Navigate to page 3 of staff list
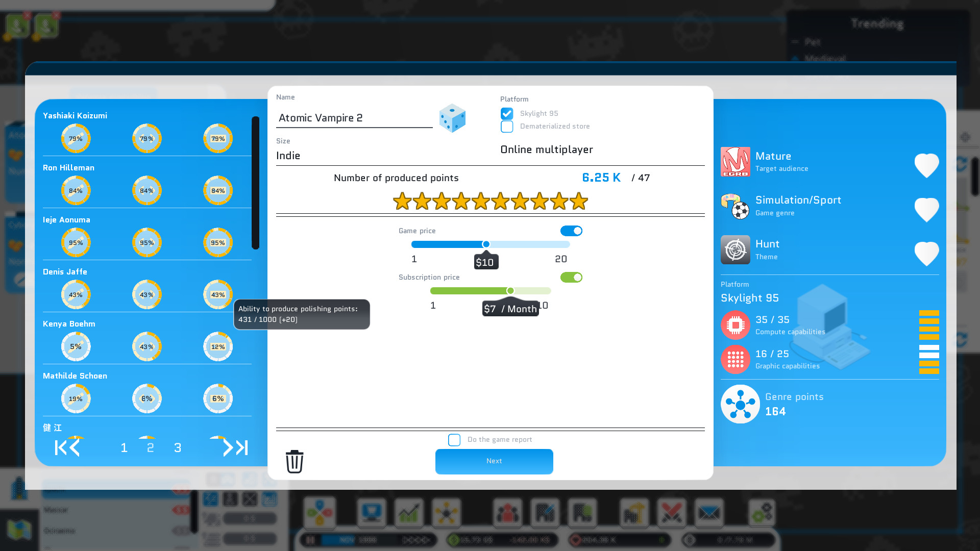Viewport: 980px width, 551px height. pyautogui.click(x=177, y=447)
